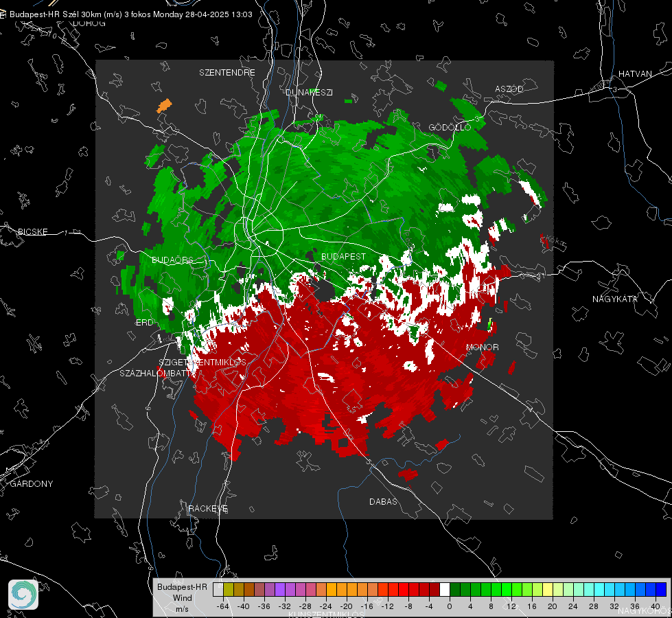This screenshot has height=618, width=672.
Task: Click the SZIGETSZENTMIKLÓS label
Action: point(202,362)
